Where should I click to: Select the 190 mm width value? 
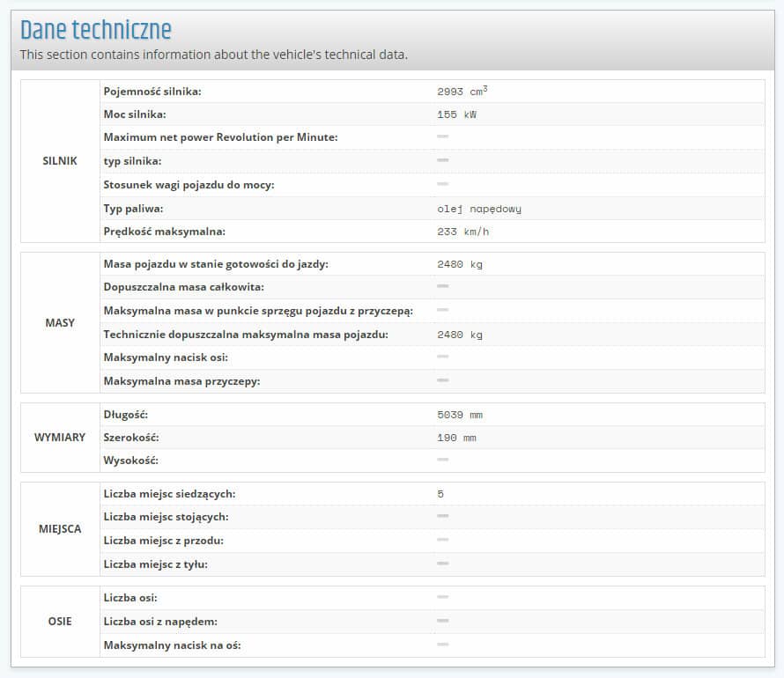point(456,438)
